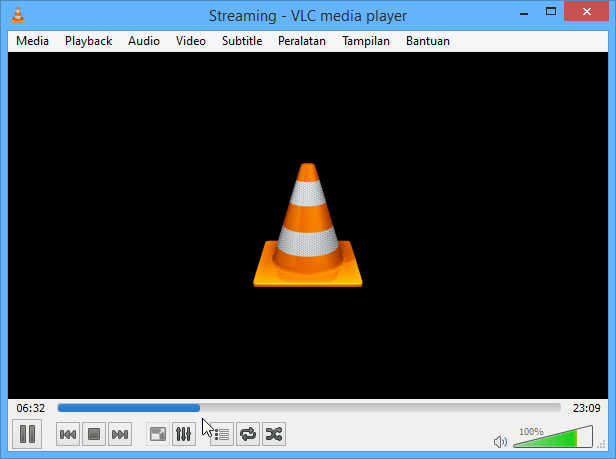Pause playback with the pause button
This screenshot has height=459, width=616.
pos(27,434)
